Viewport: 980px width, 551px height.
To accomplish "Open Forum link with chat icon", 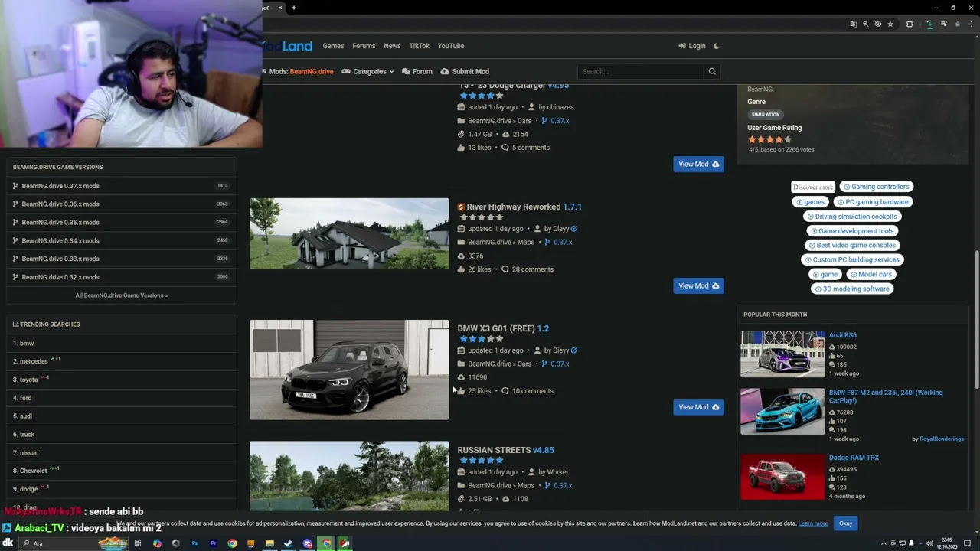I will tap(417, 71).
